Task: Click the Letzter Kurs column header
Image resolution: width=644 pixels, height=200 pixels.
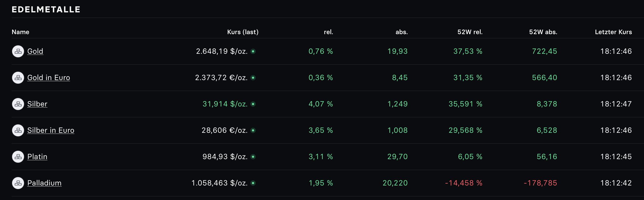Action: (x=613, y=32)
